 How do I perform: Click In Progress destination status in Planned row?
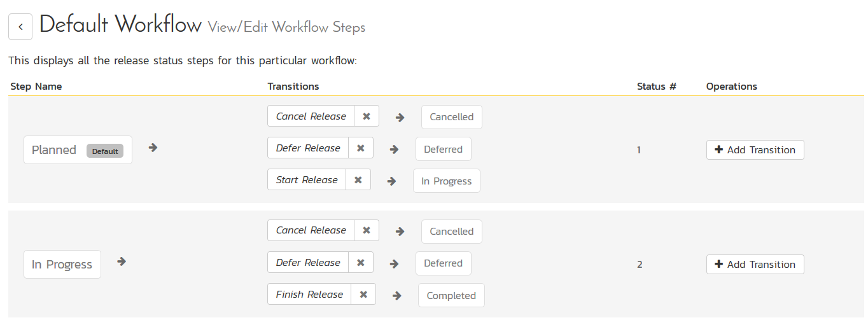pyautogui.click(x=446, y=181)
